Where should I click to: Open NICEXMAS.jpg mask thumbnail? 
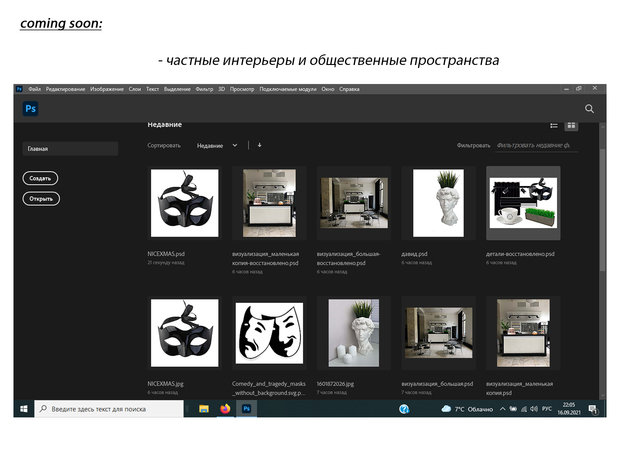tap(184, 333)
